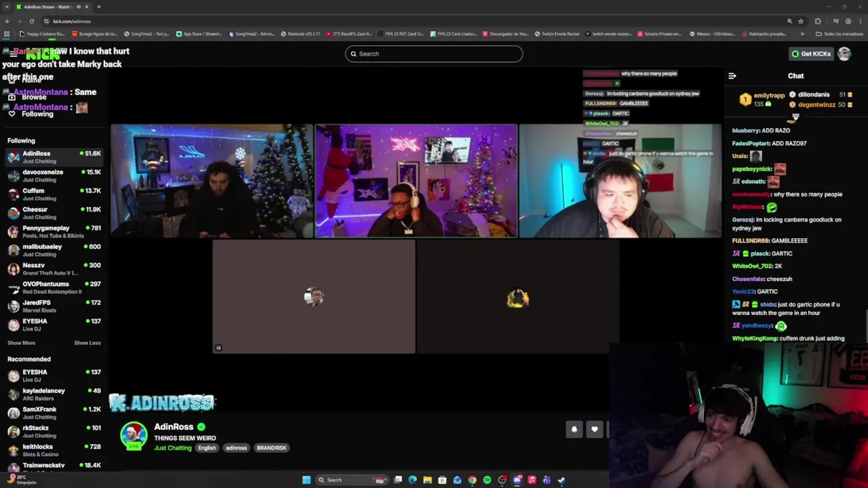This screenshot has height=488, width=868.
Task: Open Spotify from taskbar
Action: [487, 480]
